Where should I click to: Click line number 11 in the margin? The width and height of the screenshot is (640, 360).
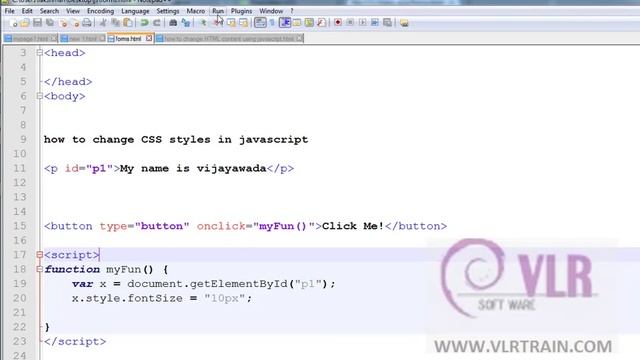(x=20, y=168)
